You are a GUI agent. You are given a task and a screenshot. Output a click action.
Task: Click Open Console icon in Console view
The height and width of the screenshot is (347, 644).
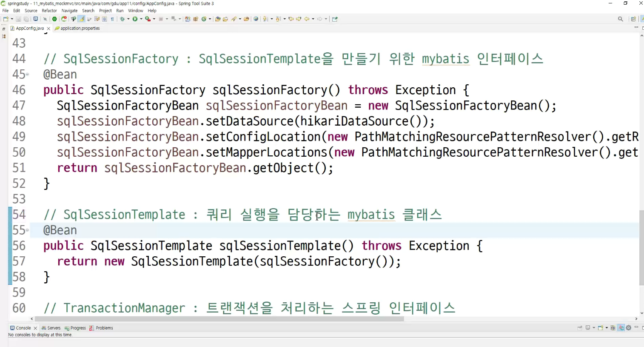tap(600, 328)
